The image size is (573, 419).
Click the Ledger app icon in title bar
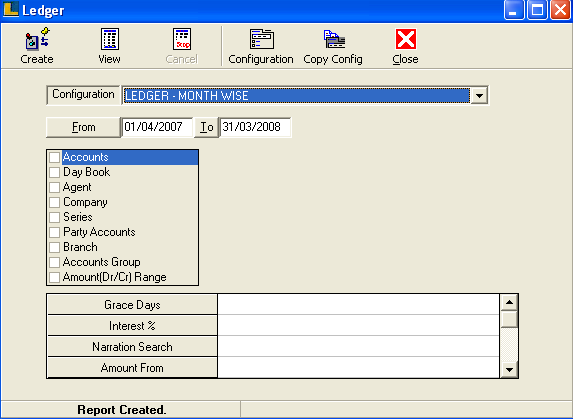[11, 9]
